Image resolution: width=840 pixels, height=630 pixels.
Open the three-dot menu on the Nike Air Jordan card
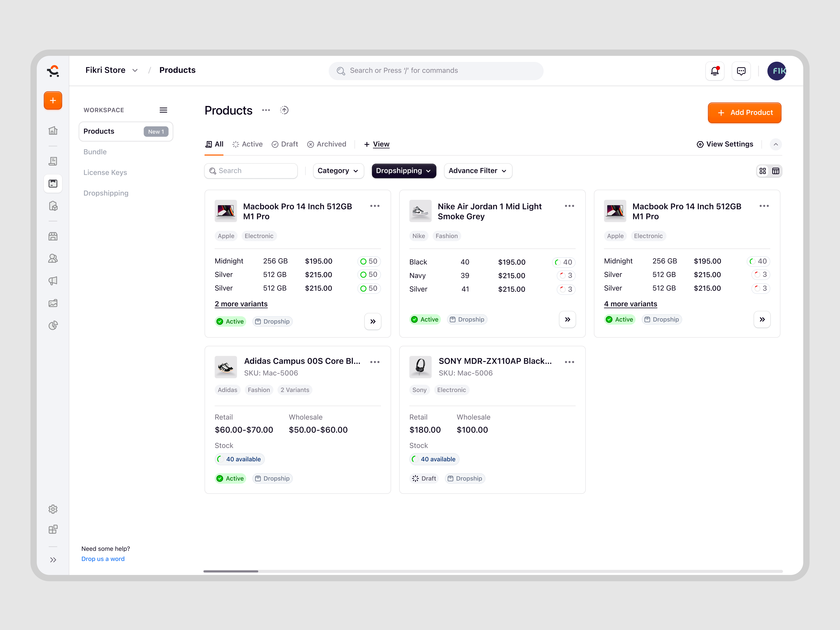coord(569,206)
